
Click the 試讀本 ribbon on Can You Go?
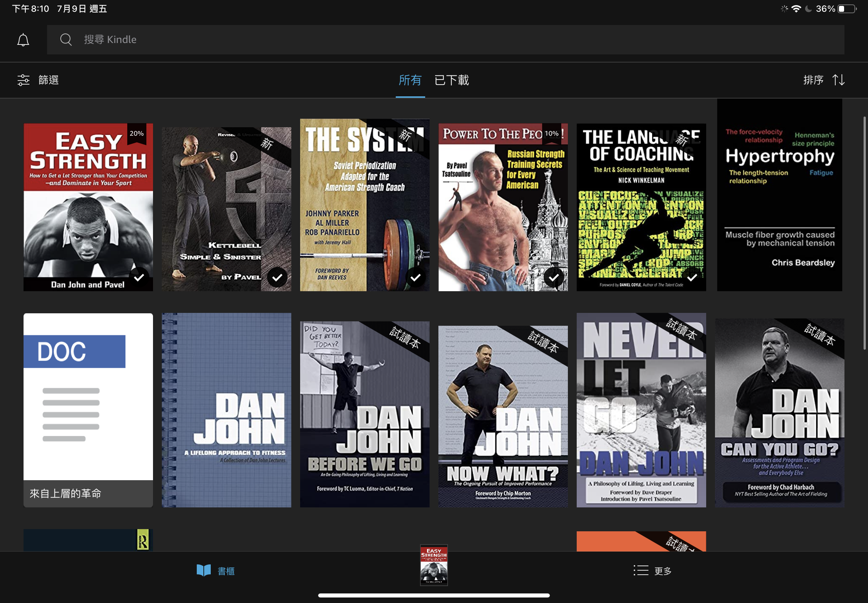click(819, 334)
